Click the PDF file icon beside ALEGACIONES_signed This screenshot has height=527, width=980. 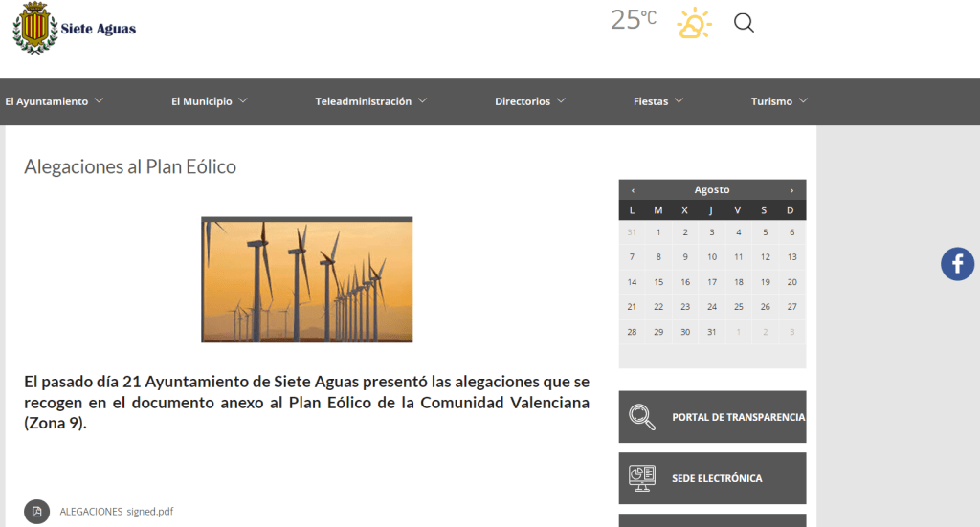[x=36, y=512]
